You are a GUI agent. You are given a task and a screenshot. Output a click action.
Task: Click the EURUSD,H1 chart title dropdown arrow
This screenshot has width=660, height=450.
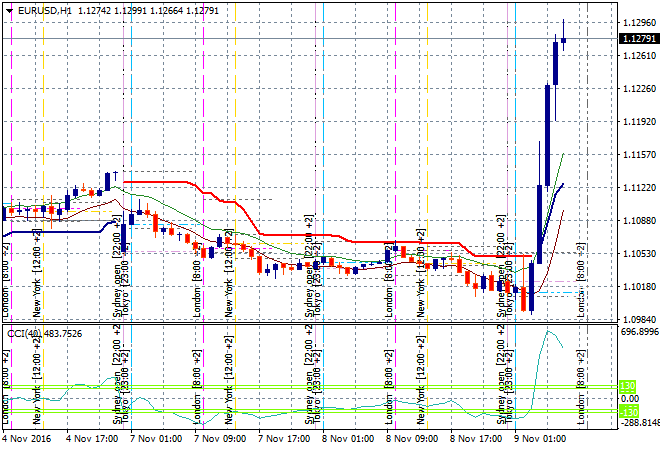click(9, 10)
